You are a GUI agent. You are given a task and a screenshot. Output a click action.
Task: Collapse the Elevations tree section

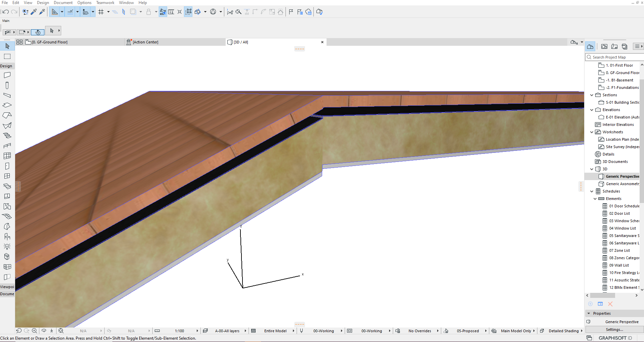tap(592, 110)
